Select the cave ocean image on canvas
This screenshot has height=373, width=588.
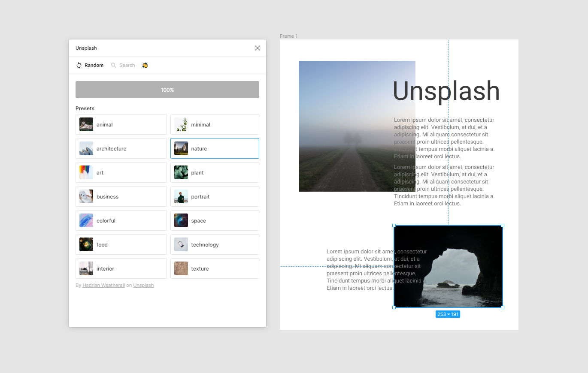pos(448,266)
